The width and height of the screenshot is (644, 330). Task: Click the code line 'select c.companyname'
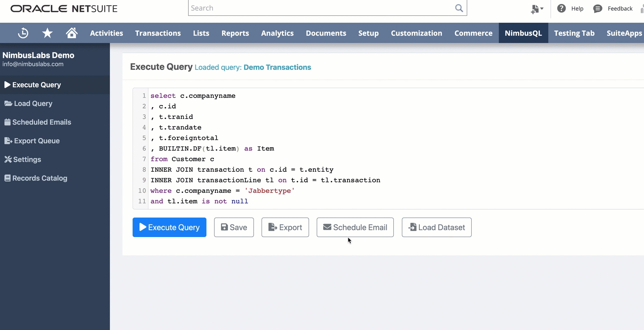click(193, 96)
